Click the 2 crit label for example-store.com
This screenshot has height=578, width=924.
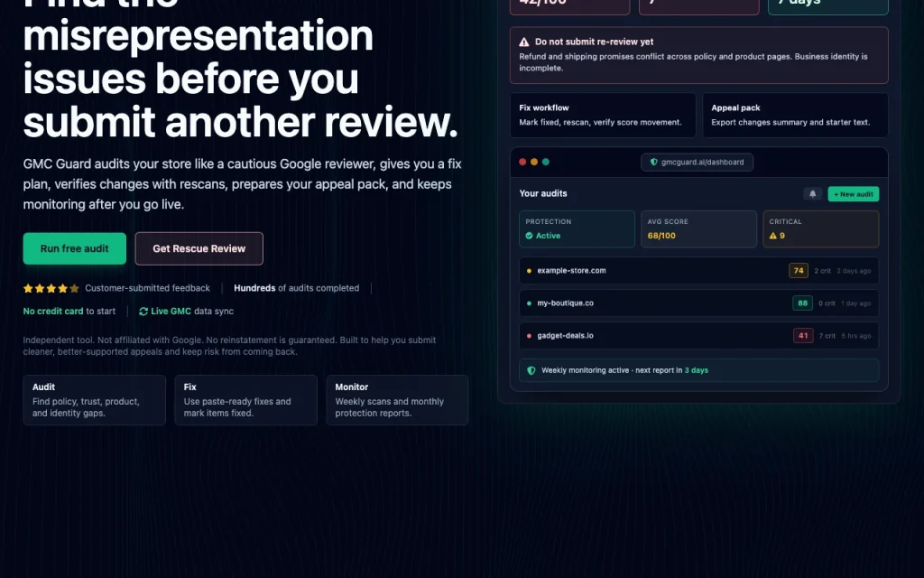(x=823, y=271)
